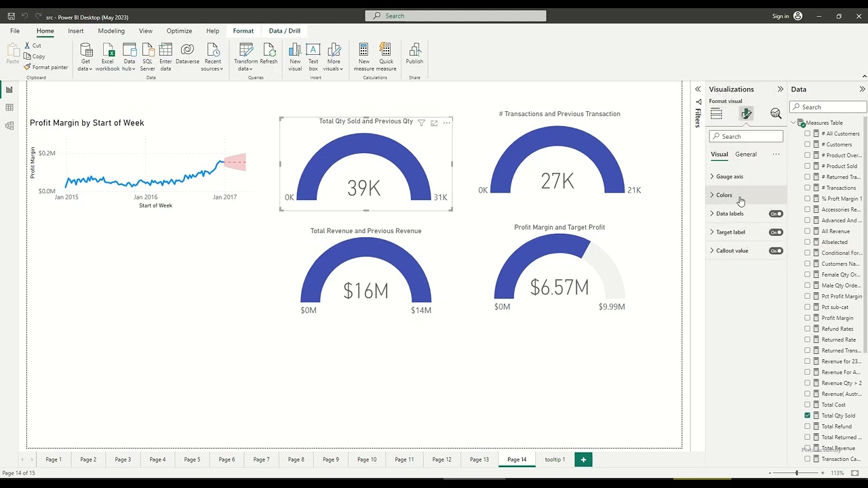Open More options ellipsis on selected gauge
This screenshot has height=488, width=868.
[x=446, y=123]
